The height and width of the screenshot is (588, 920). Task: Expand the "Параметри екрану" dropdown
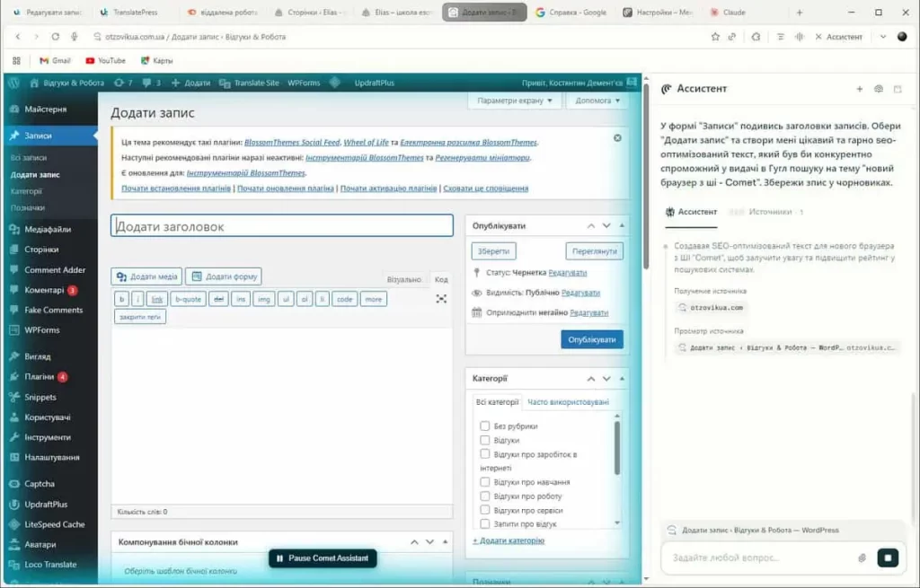click(514, 101)
